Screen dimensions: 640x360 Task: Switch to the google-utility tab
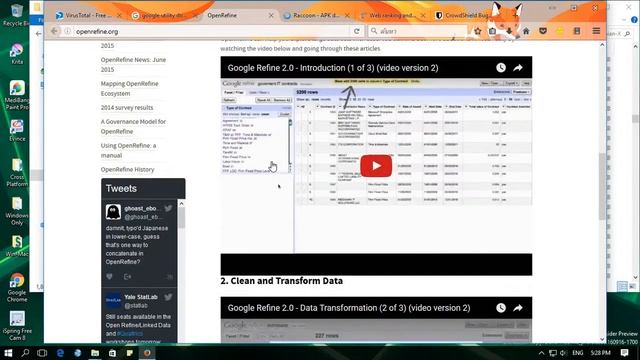pyautogui.click(x=164, y=15)
